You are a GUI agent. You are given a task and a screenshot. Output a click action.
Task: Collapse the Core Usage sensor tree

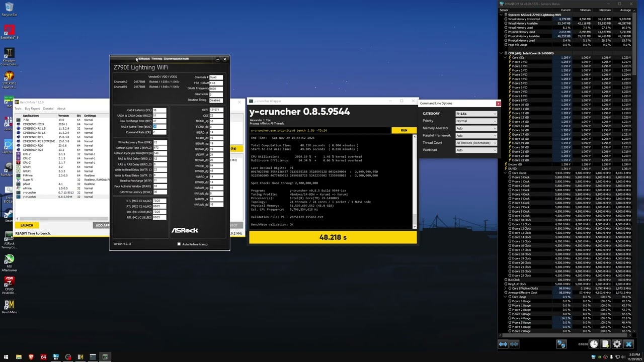coord(505,297)
